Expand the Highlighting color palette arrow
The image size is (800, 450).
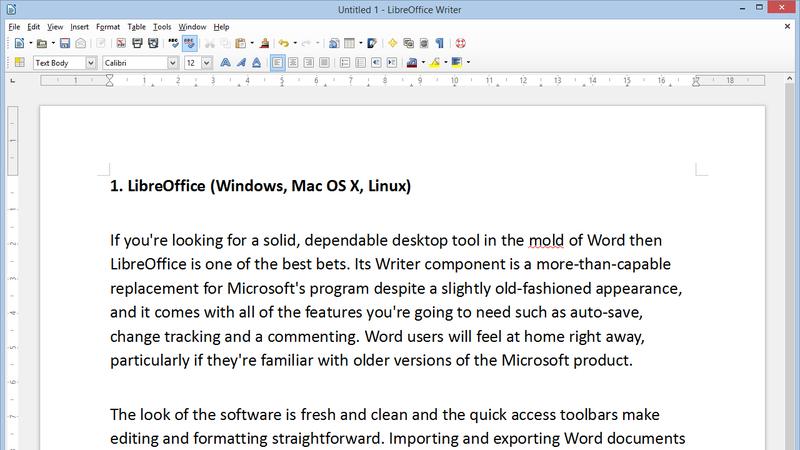point(446,63)
